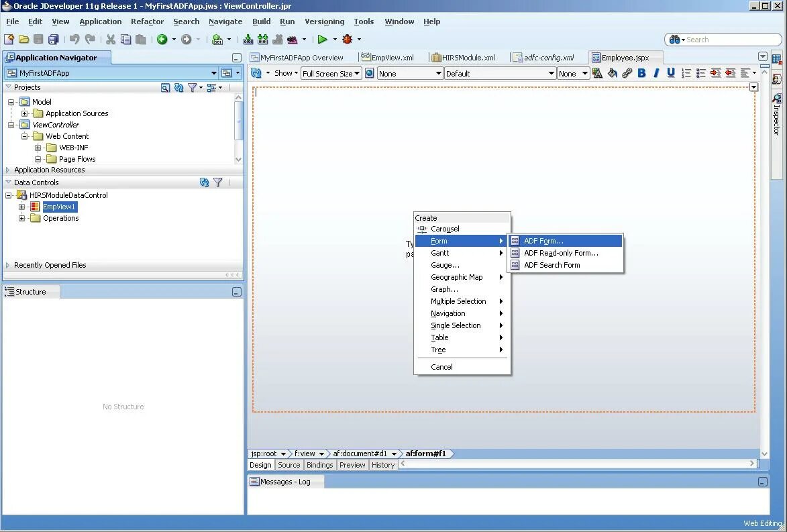Viewport: 787px width, 532px height.
Task: Switch to the Source view tab
Action: [288, 466]
